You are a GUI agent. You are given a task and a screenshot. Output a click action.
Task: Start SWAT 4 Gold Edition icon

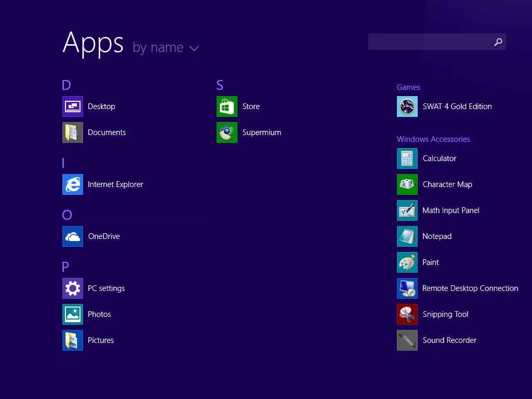[407, 107]
